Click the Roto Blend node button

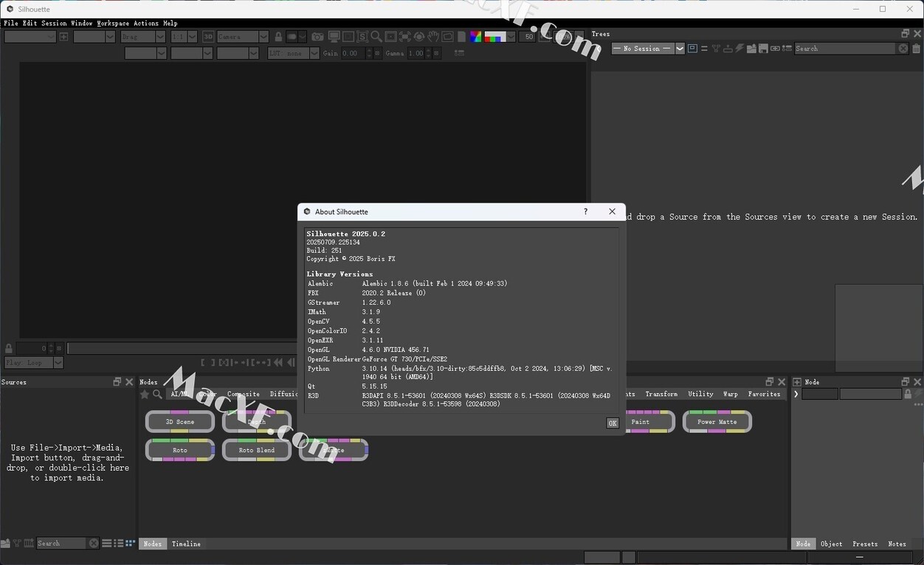(x=257, y=450)
